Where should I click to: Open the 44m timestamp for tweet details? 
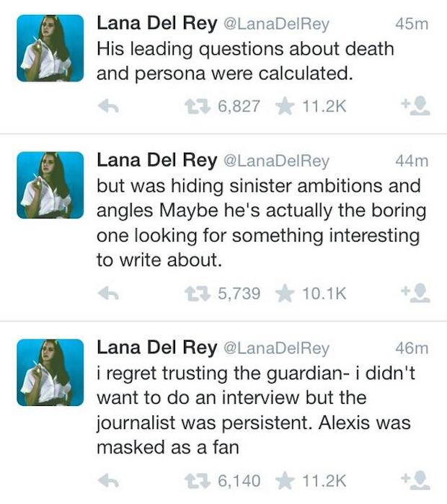point(412,161)
